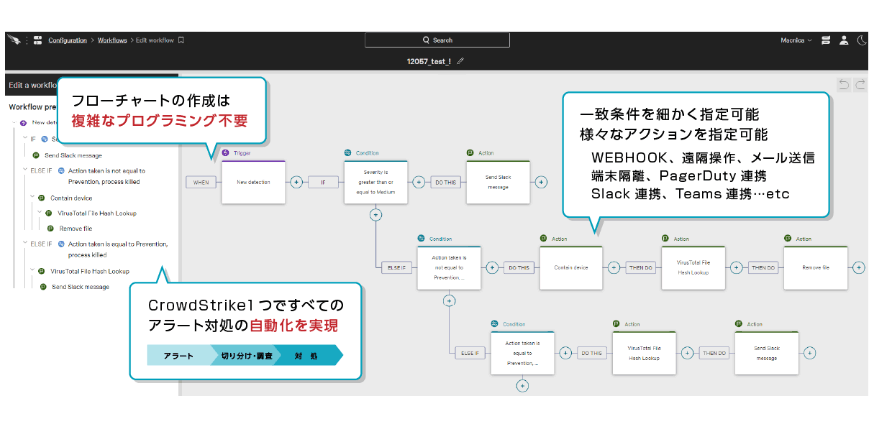Click the DO THIS label before the top-row Send Slack message
Image resolution: width=879 pixels, height=430 pixels.
click(445, 182)
